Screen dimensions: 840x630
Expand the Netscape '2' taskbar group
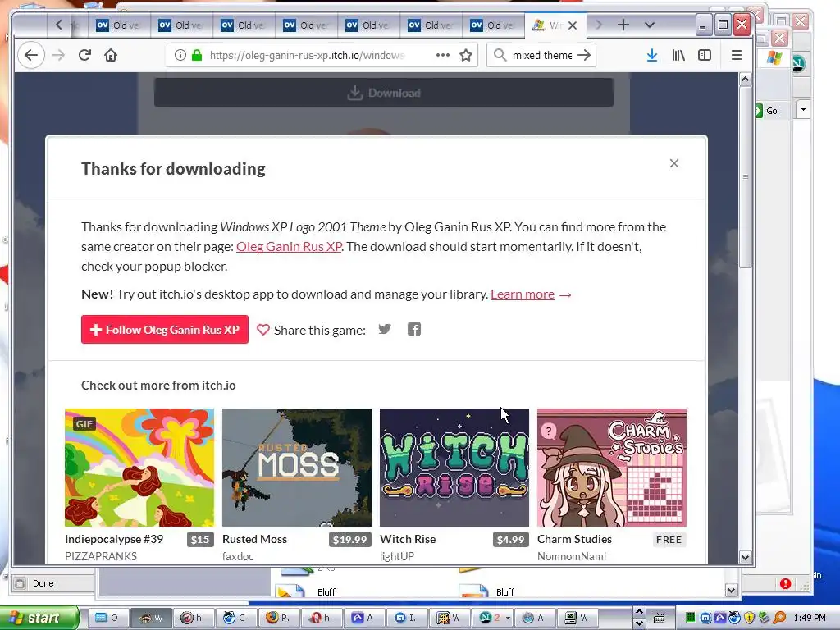pyautogui.click(x=493, y=618)
